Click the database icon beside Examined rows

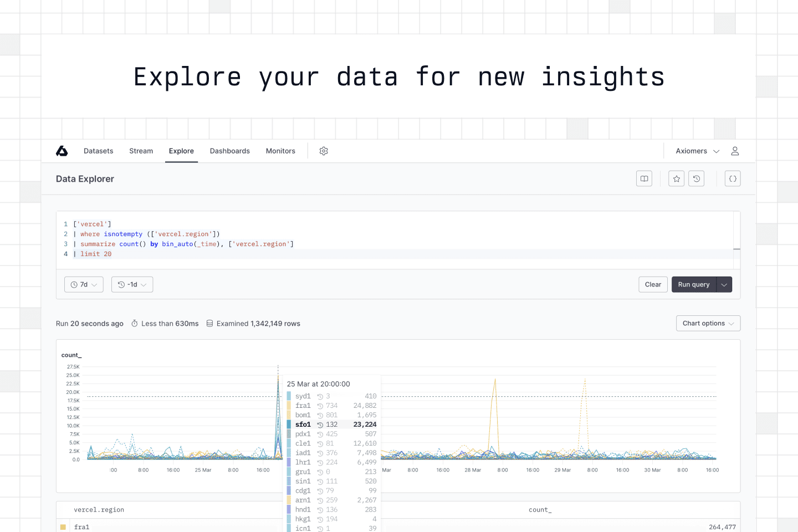(209, 324)
